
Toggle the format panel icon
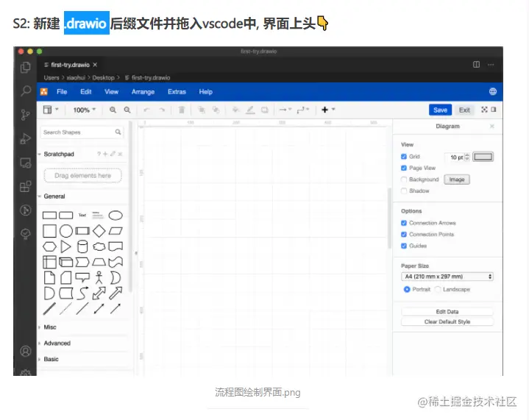click(494, 110)
